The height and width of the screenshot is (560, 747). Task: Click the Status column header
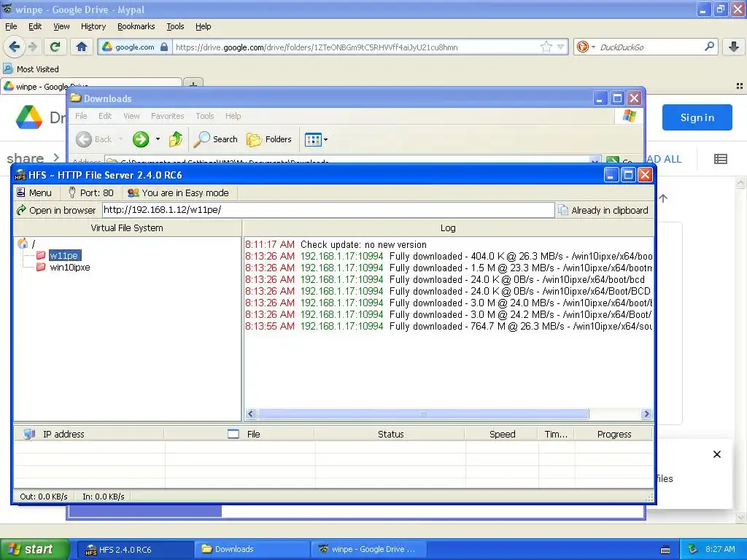390,435
